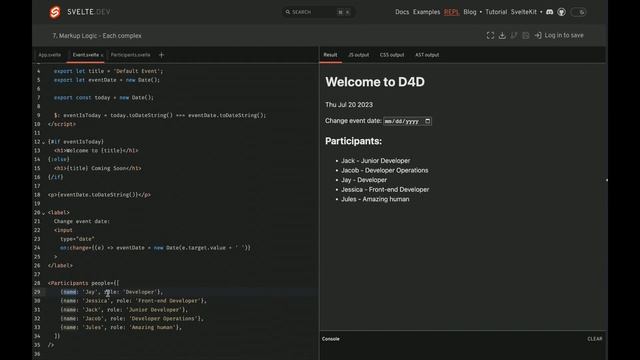Clear the console output
Image resolution: width=640 pixels, height=360 pixels.
point(594,339)
